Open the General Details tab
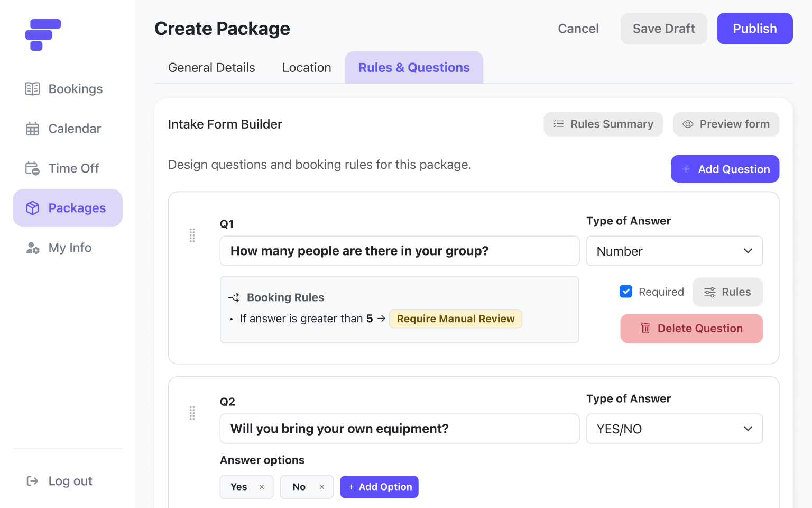This screenshot has width=812, height=508. [211, 68]
